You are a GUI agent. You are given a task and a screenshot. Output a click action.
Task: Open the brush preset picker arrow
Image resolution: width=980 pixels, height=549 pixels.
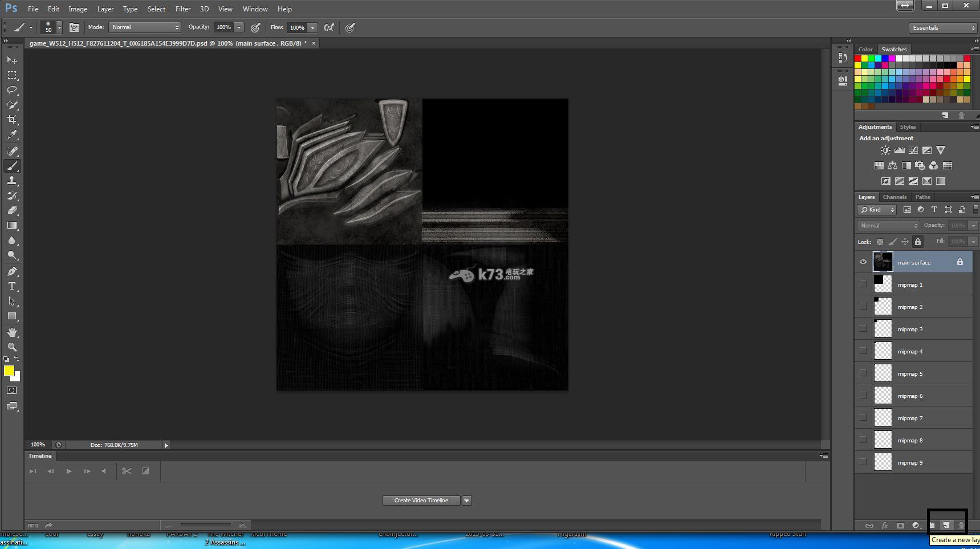(x=59, y=27)
